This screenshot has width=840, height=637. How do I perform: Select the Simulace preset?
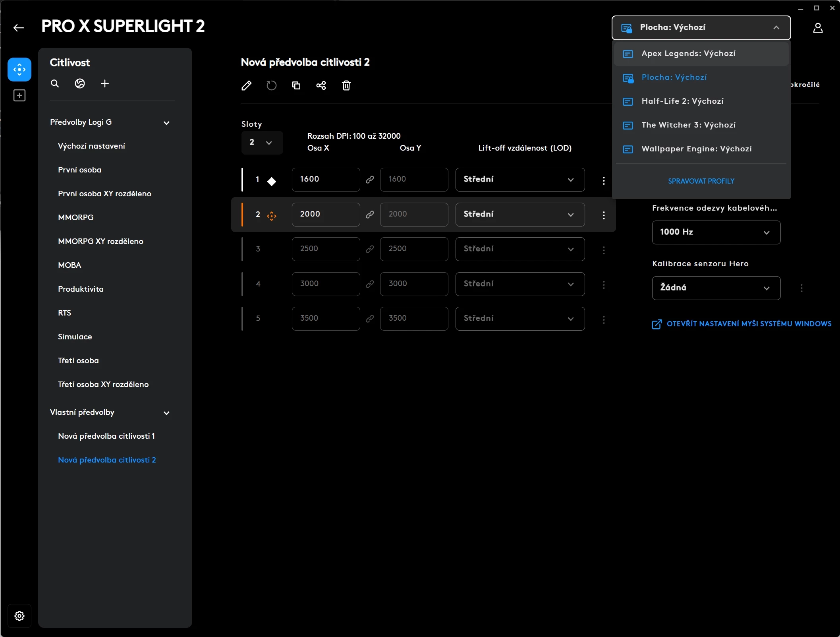pyautogui.click(x=75, y=337)
